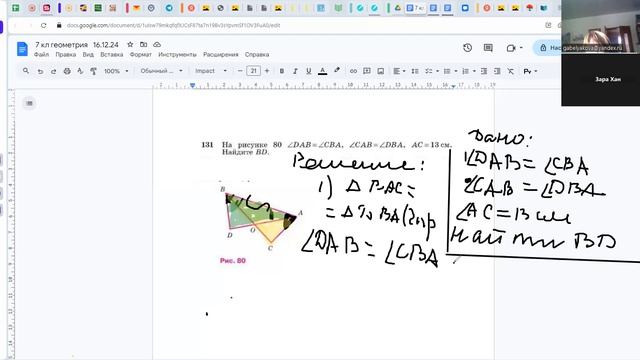Open the numbered list dropdown
The height and width of the screenshot is (360, 640).
pyautogui.click(x=469, y=71)
